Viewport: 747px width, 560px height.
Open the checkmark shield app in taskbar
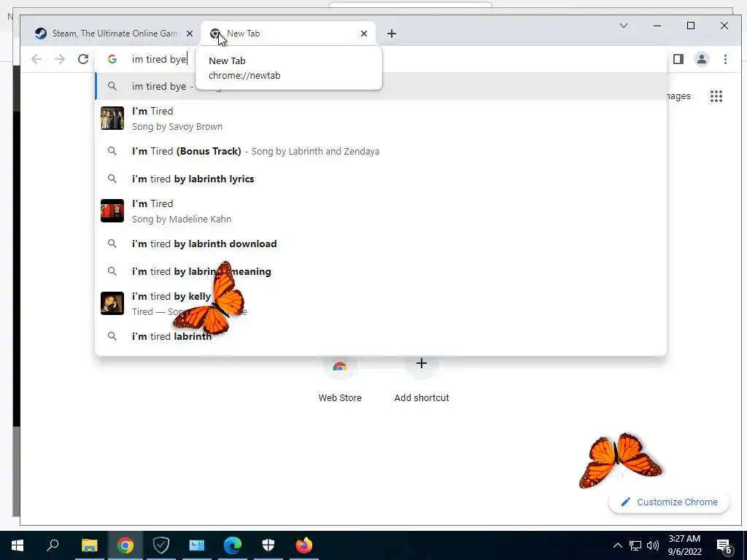[161, 545]
